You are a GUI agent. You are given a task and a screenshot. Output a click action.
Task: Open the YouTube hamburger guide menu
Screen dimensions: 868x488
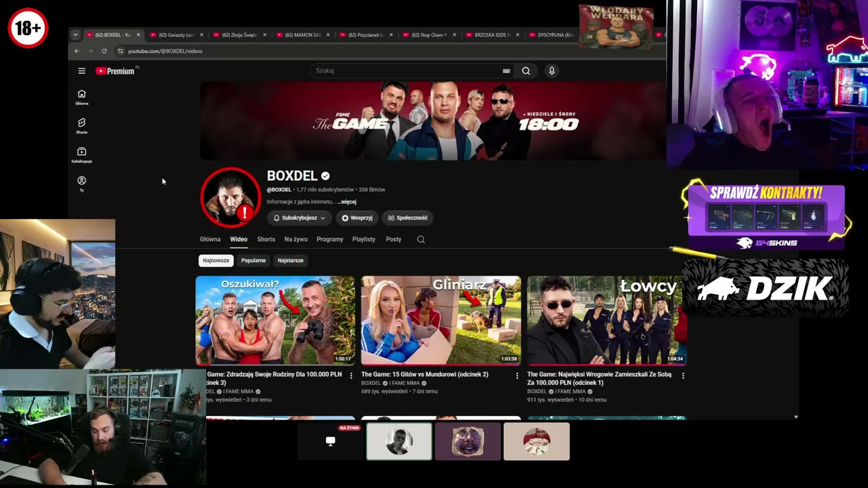coord(81,70)
